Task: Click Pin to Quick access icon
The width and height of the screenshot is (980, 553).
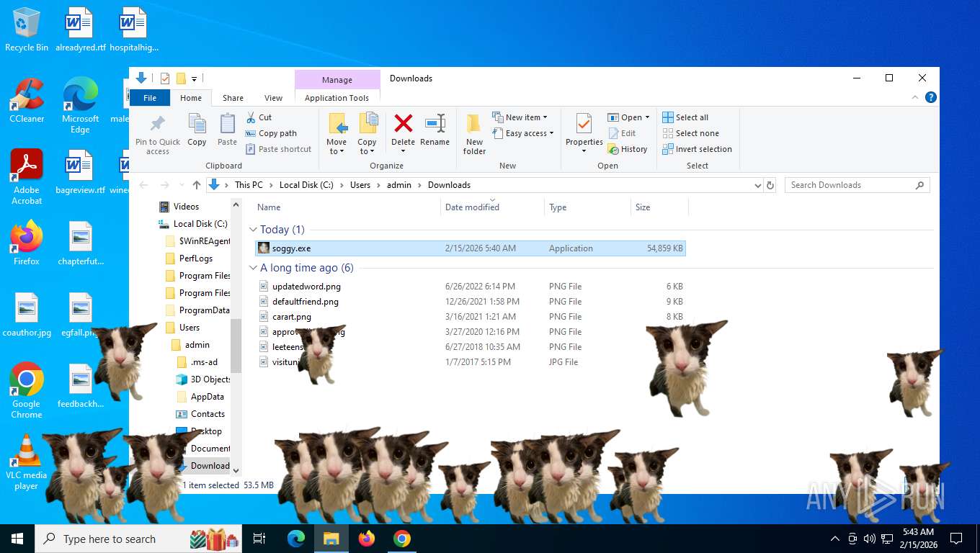Action: (x=157, y=123)
